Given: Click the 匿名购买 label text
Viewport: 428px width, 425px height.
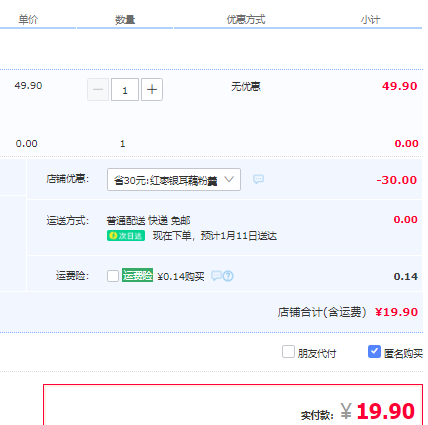Looking at the screenshot, I should tap(403, 353).
